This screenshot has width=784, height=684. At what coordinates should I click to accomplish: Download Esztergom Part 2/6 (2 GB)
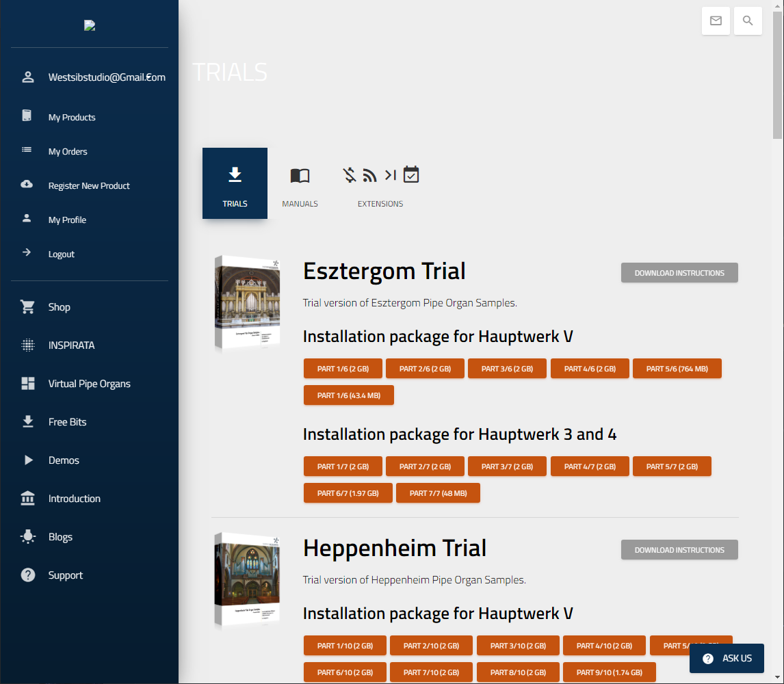click(x=425, y=369)
